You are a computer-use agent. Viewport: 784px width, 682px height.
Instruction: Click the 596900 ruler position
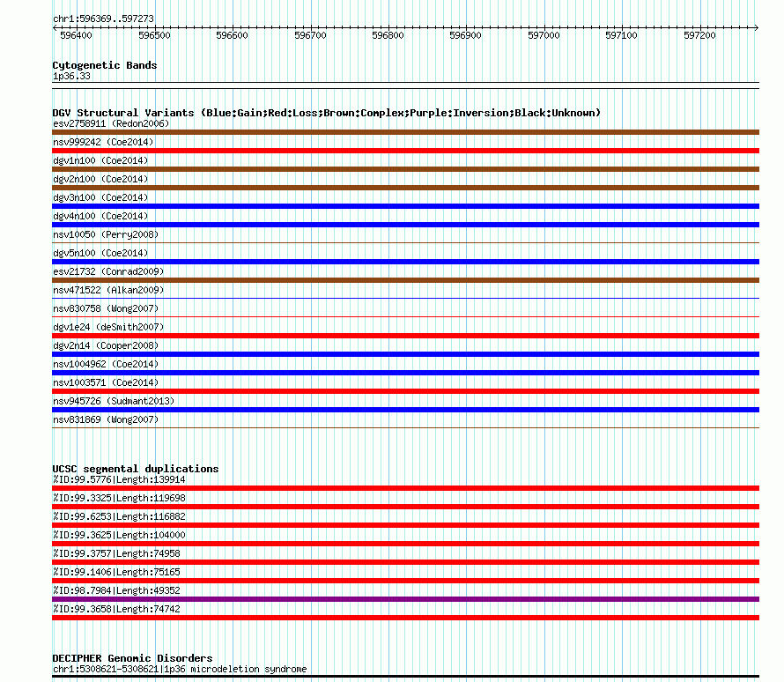(x=465, y=35)
